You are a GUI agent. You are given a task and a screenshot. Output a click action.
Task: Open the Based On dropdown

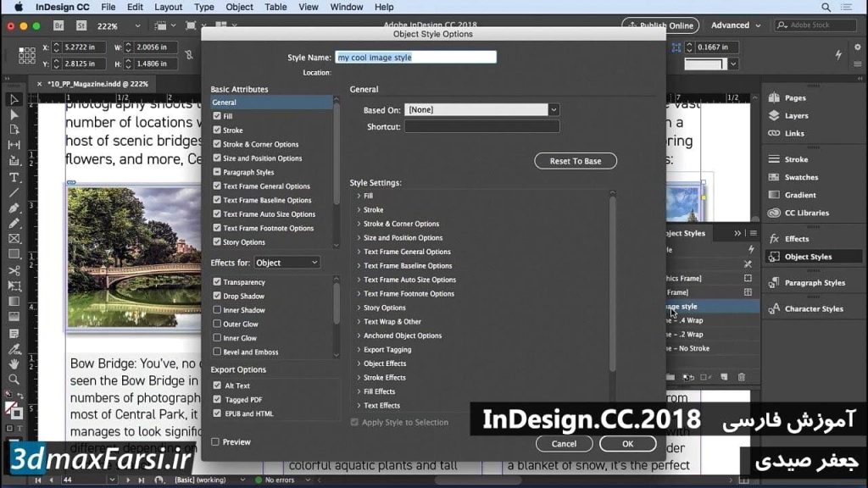(x=554, y=108)
